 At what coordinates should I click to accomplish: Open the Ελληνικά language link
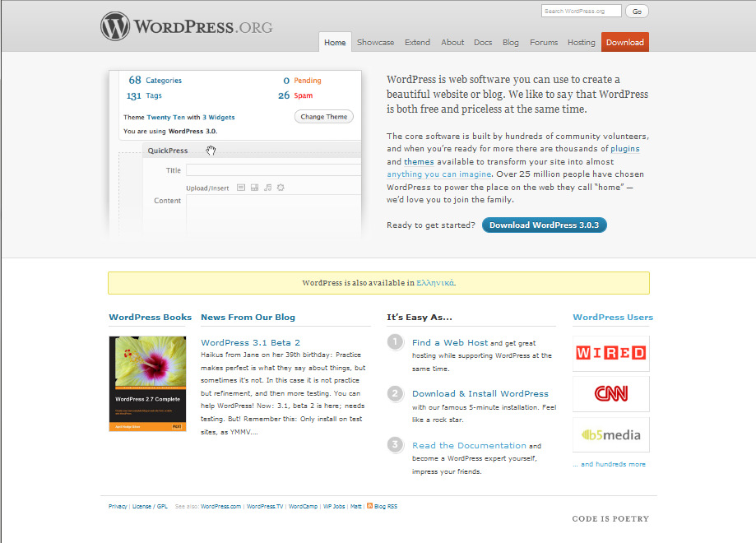(435, 282)
